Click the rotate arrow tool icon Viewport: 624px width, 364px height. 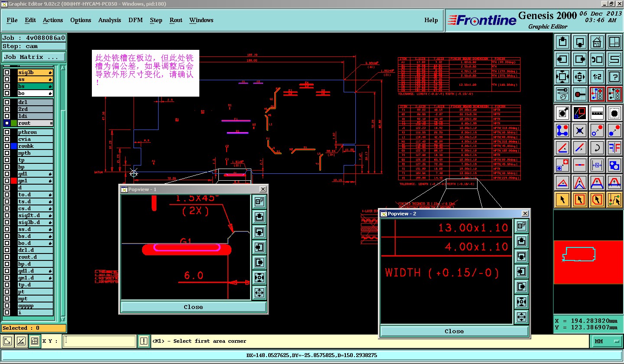tap(597, 148)
